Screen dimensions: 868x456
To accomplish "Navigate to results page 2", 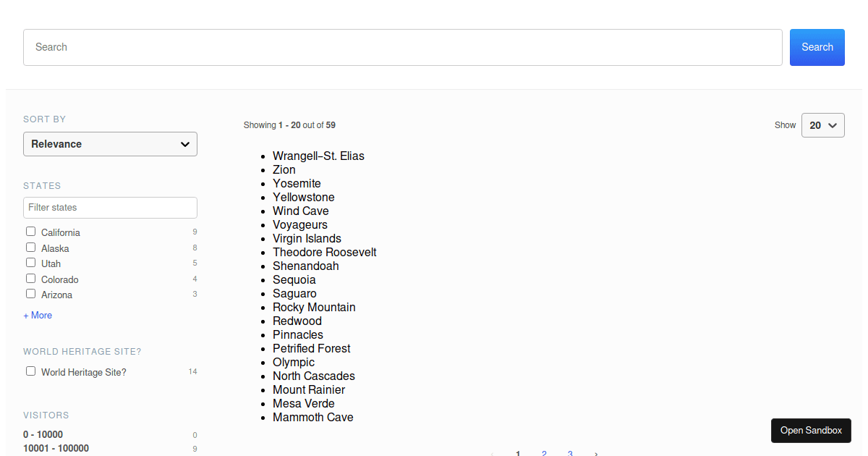I will tap(544, 453).
